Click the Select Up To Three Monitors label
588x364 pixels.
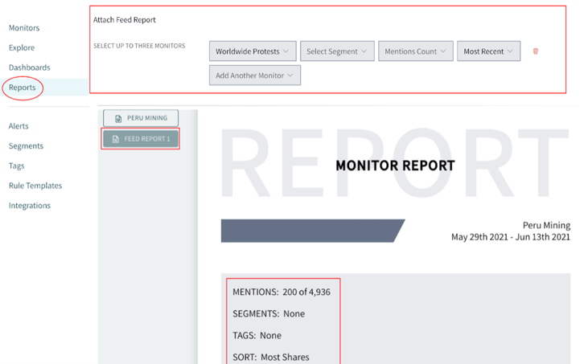(139, 46)
